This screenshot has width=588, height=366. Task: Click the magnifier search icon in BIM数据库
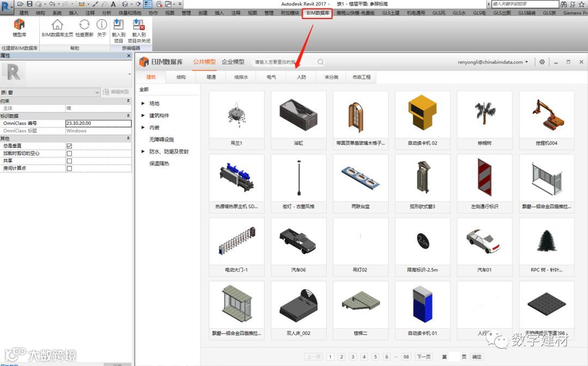[320, 62]
